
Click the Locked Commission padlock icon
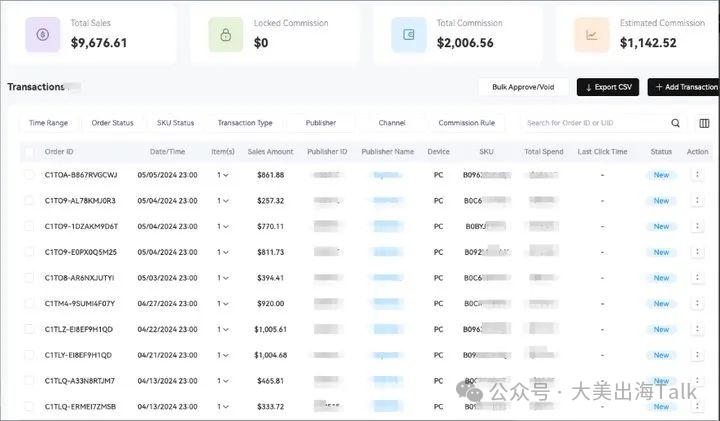pos(225,34)
